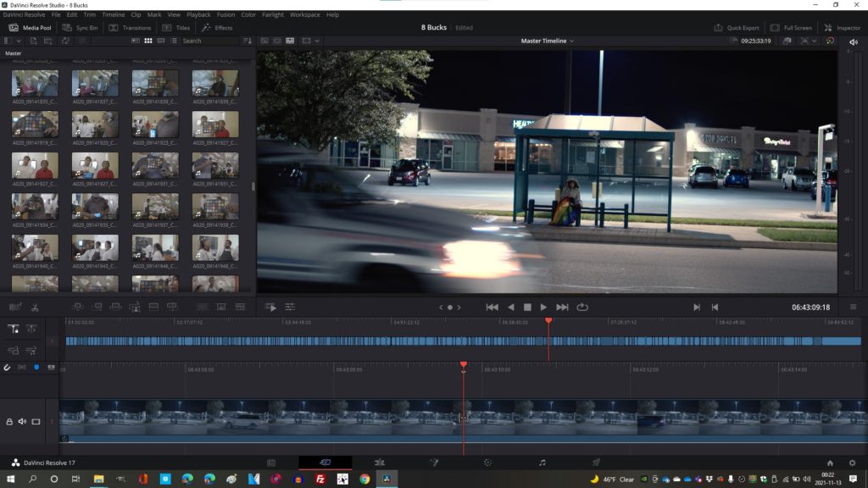The width and height of the screenshot is (868, 488).
Task: Click the media pool Search field
Action: tap(209, 41)
